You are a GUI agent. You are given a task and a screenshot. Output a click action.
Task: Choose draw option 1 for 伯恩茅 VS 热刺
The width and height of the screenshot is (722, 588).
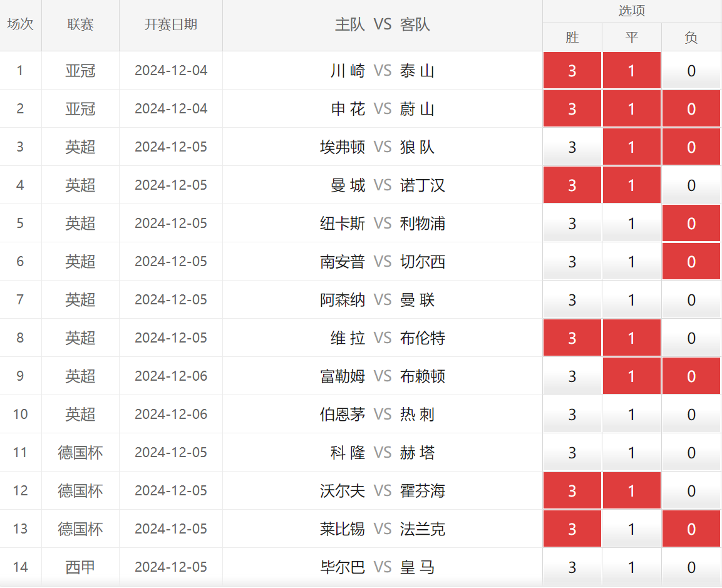point(632,415)
